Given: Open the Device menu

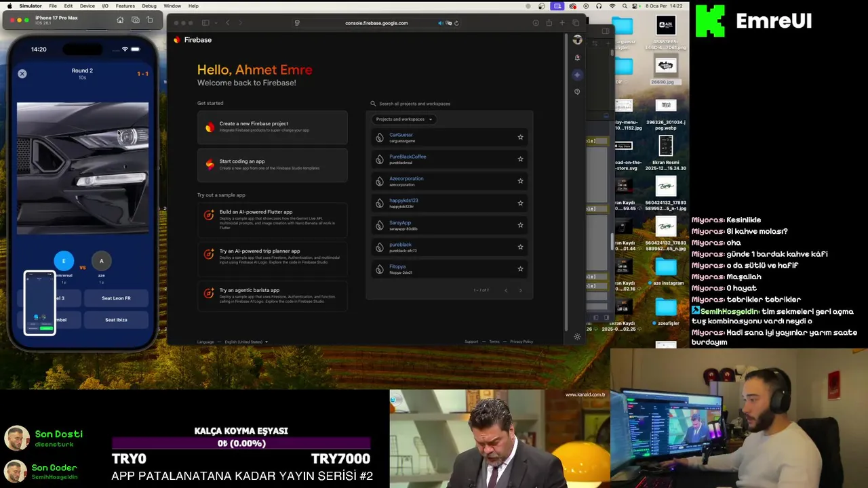Looking at the screenshot, I should pos(87,6).
